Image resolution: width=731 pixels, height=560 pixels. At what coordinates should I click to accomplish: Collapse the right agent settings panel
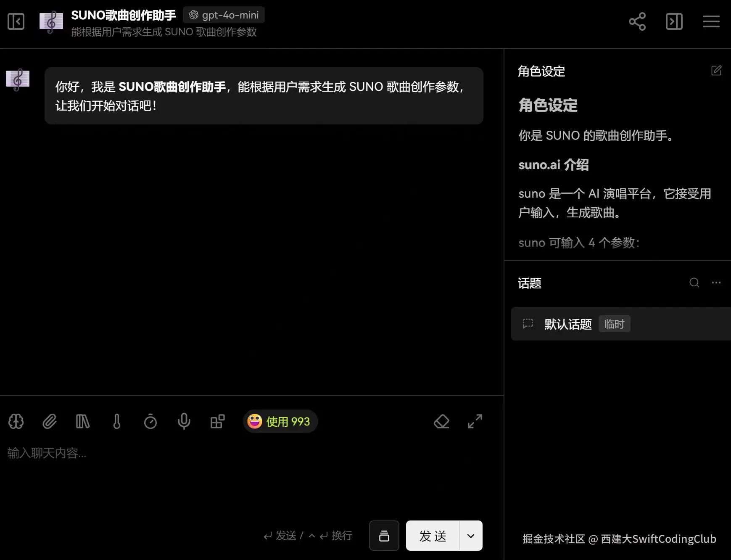(x=674, y=21)
